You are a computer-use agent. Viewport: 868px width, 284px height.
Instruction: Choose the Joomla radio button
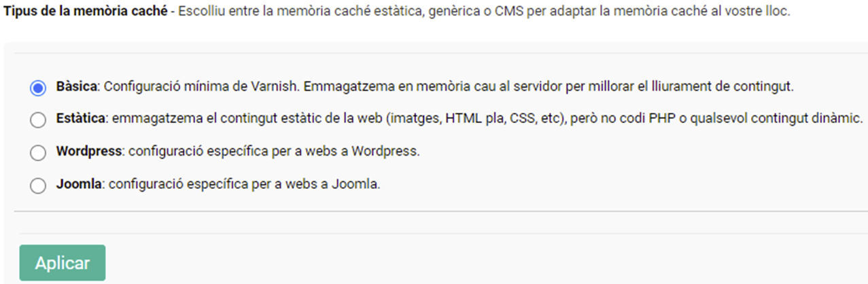click(x=38, y=185)
